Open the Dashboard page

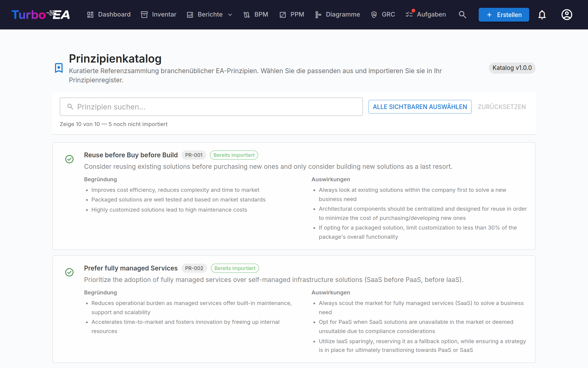[x=109, y=14]
